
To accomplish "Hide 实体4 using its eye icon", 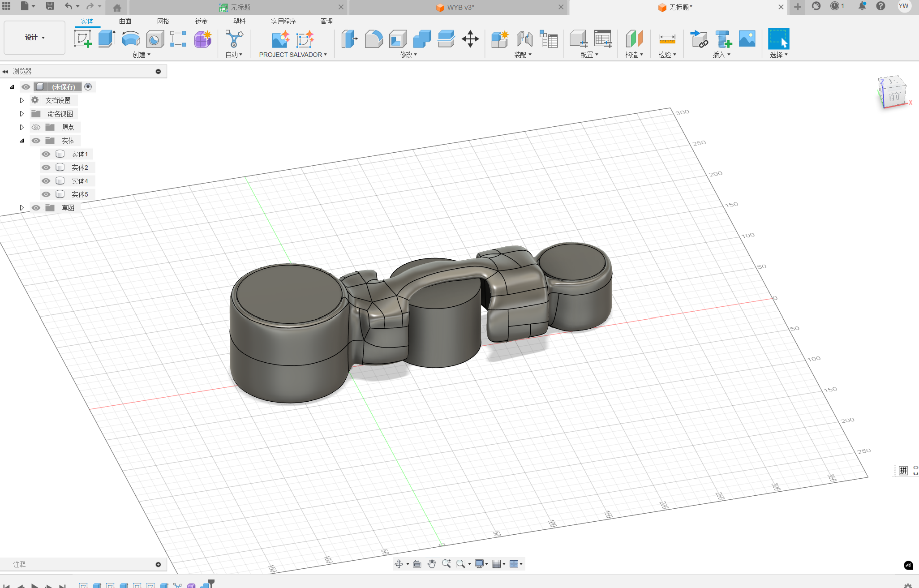I will click(x=46, y=181).
